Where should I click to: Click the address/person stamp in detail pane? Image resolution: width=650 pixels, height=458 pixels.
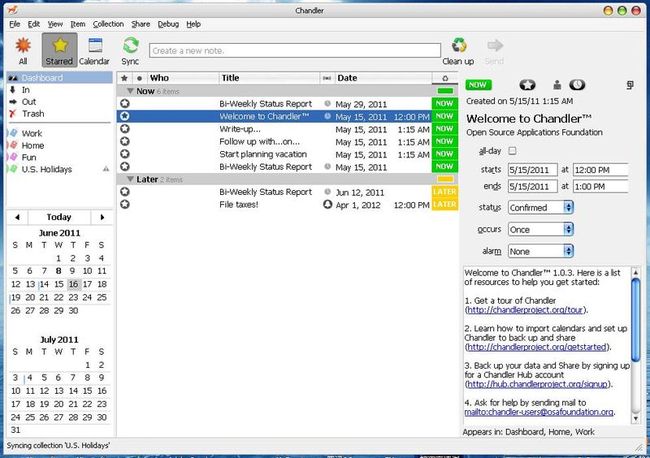point(557,85)
